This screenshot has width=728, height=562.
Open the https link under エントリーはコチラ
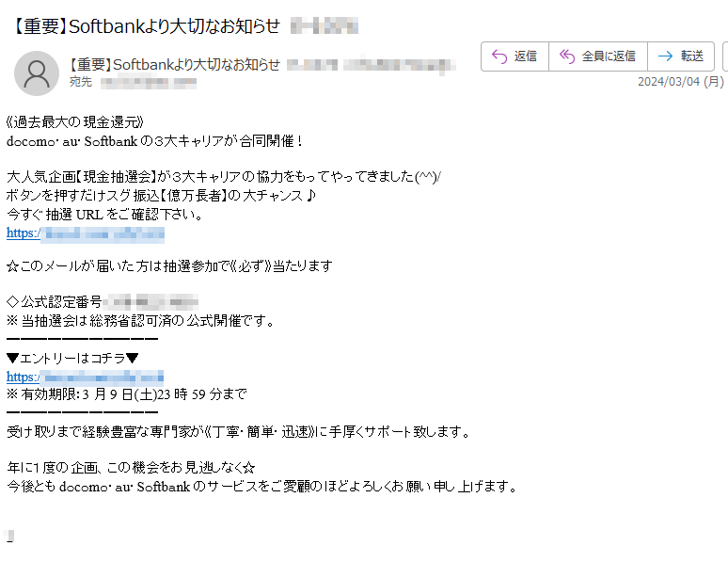coord(85,377)
